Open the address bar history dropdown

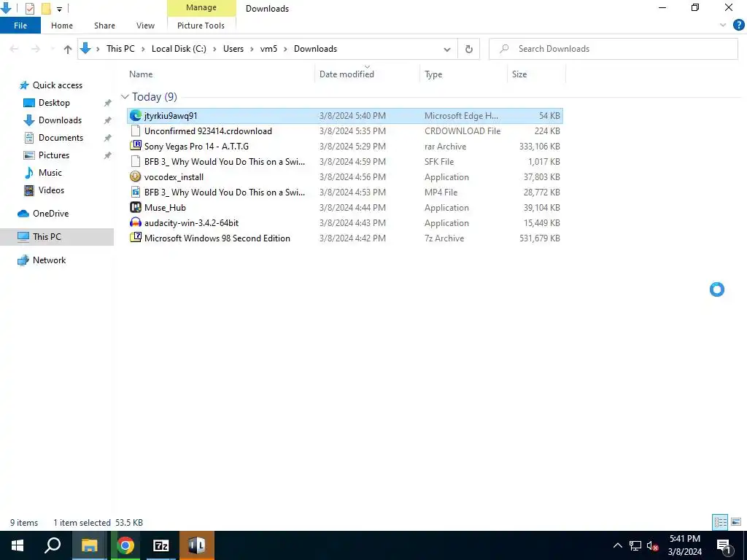click(447, 49)
